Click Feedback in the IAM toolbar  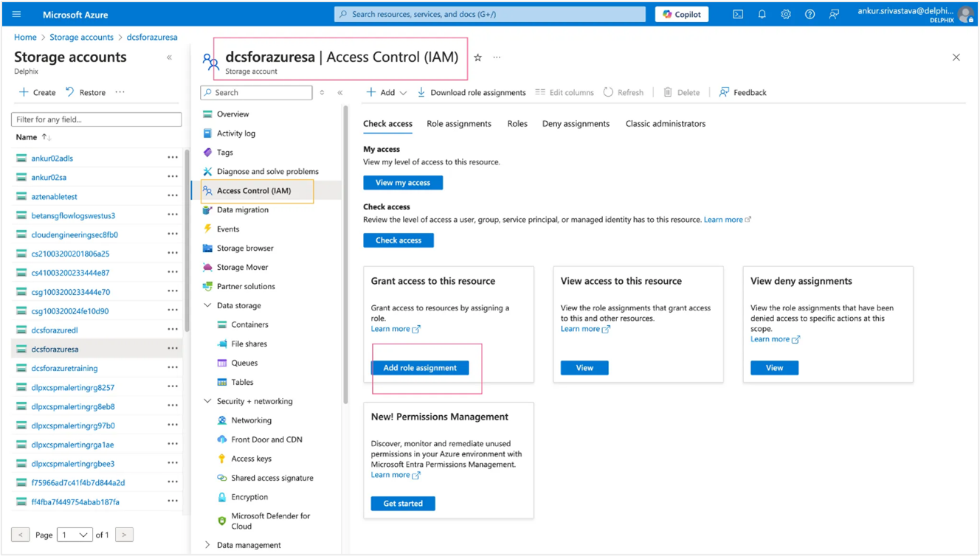[743, 92]
